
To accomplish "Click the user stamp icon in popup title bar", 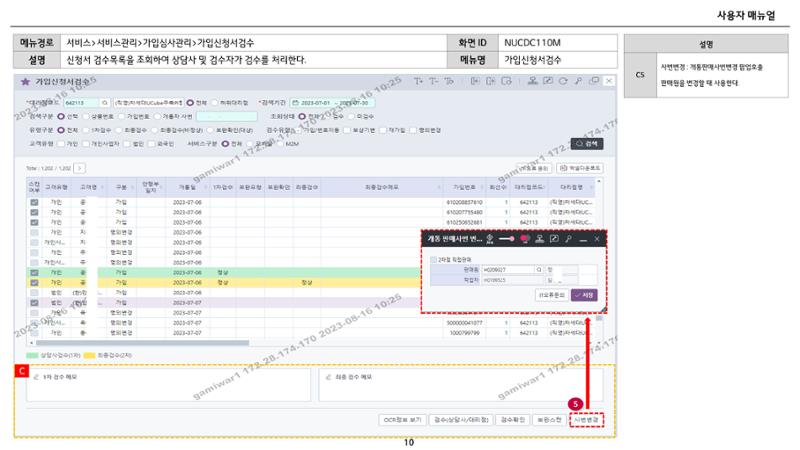I will point(539,239).
